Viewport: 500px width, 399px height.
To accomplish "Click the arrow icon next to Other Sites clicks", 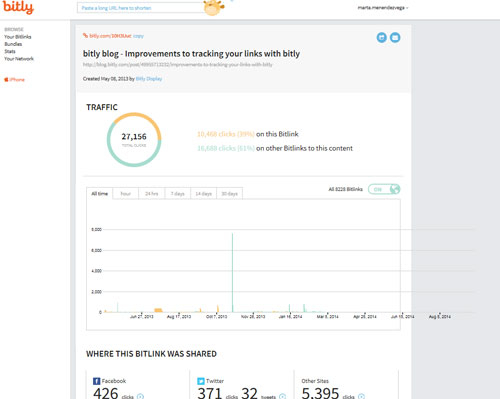I will point(361,396).
